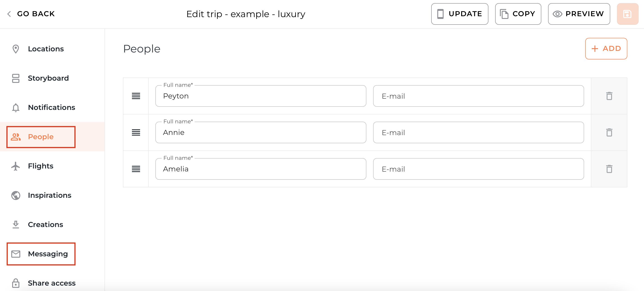The width and height of the screenshot is (644, 291).
Task: Click the save disk icon
Action: coord(628,14)
